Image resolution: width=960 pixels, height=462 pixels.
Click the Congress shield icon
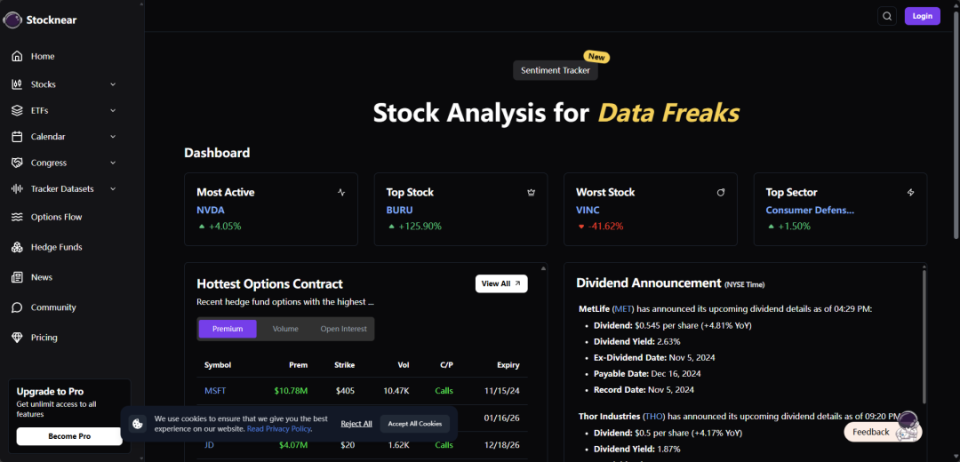pos(17,163)
